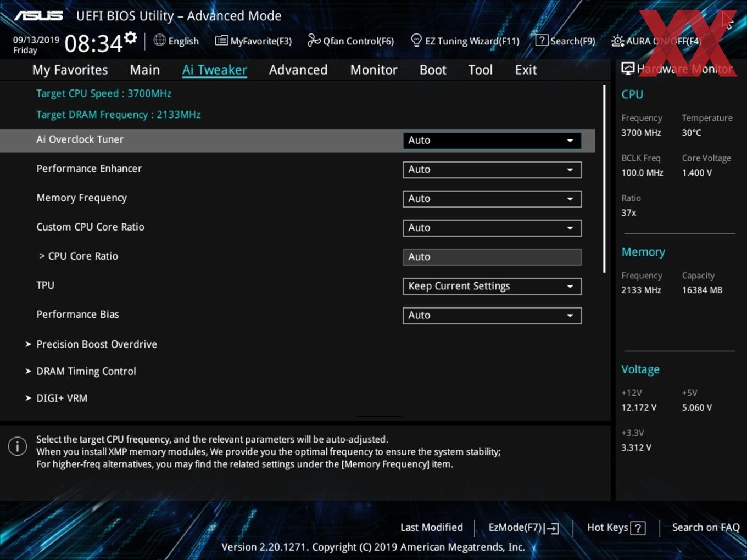Click the +3.3V reading 3.312 V
Screen dimensions: 747x560
coord(636,447)
